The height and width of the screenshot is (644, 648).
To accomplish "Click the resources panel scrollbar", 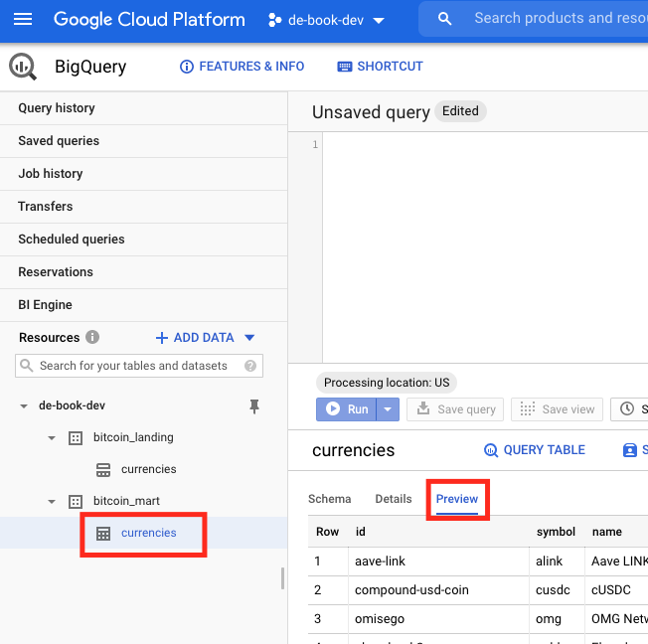I will (x=282, y=578).
